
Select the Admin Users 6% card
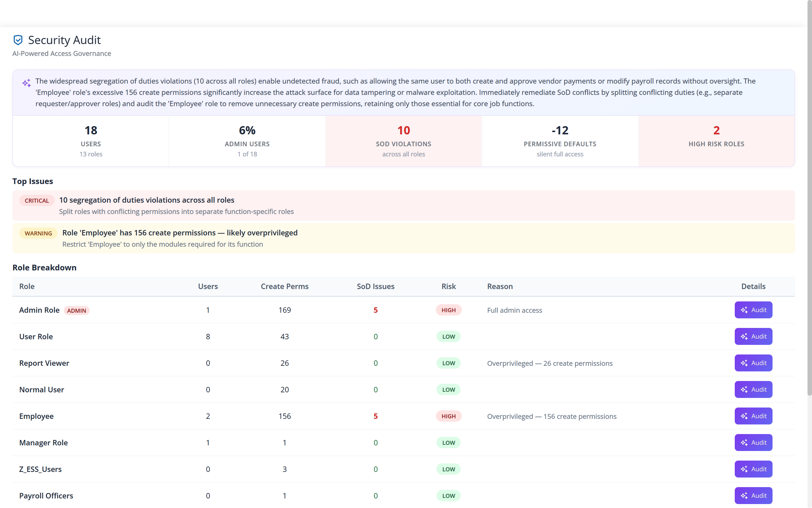click(247, 141)
